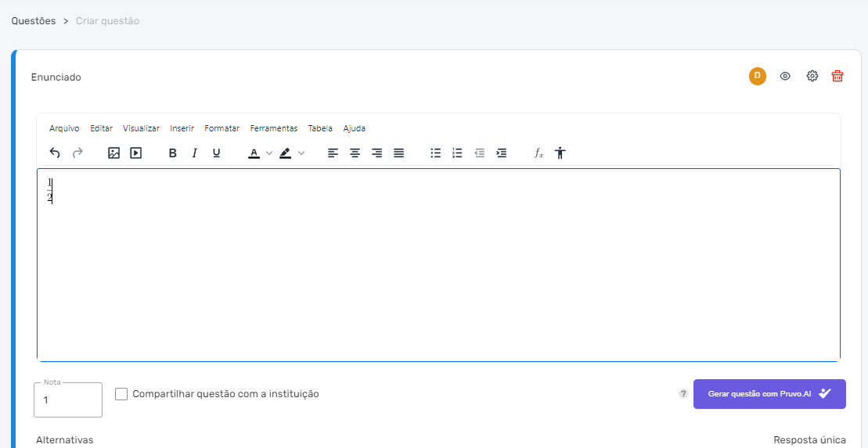
Task: Preview question with the eye icon
Action: click(x=785, y=77)
